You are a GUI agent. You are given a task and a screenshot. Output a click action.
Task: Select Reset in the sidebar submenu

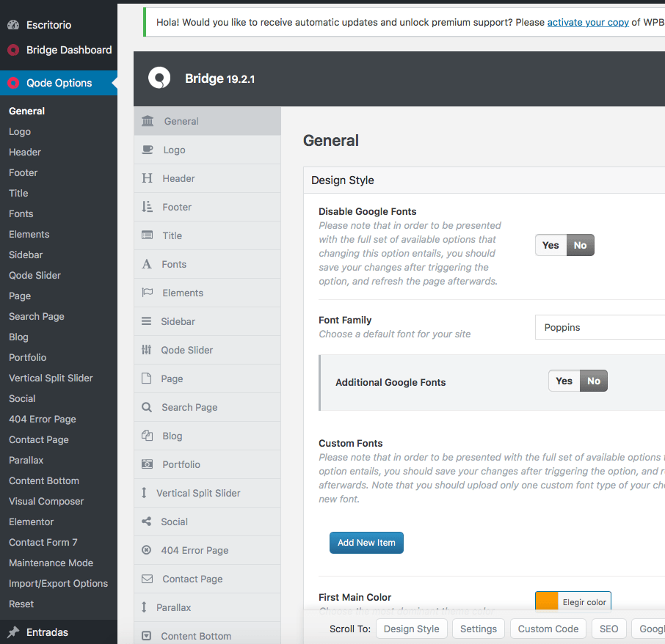click(21, 604)
